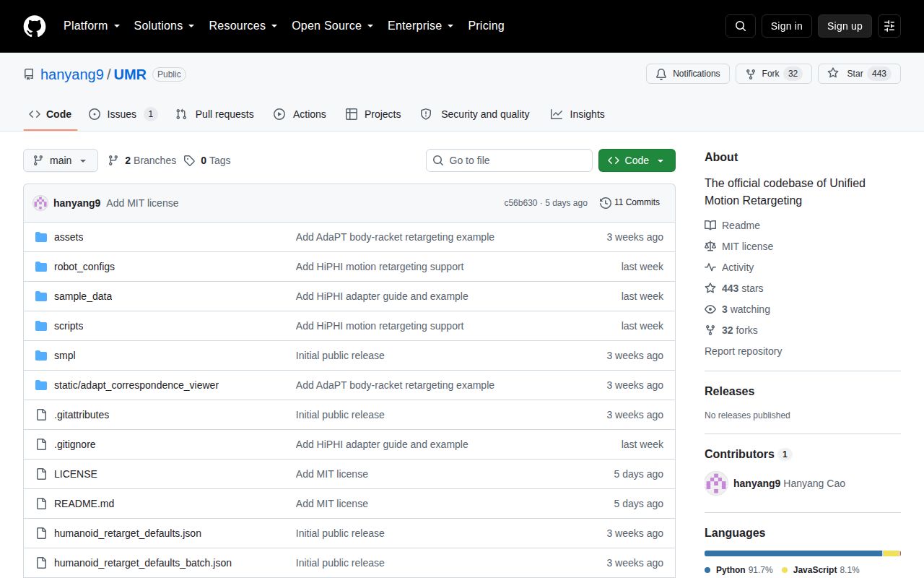
Task: Switch to the Issues tab
Action: [123, 114]
